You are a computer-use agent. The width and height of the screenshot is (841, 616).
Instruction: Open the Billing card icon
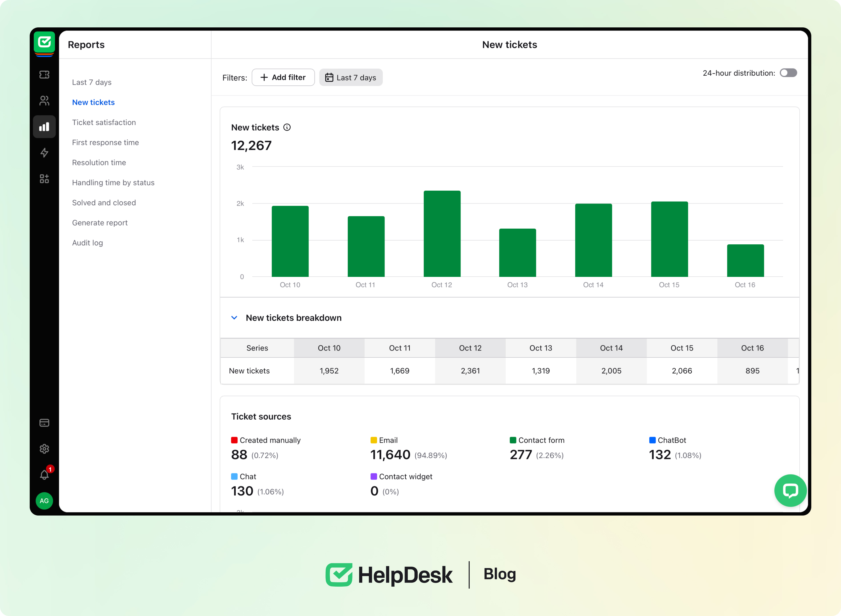44,423
